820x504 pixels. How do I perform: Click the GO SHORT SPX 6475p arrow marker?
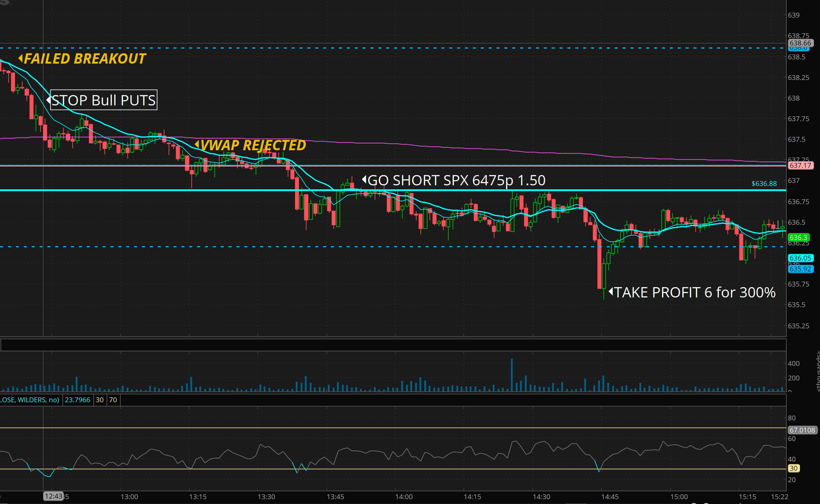(x=364, y=180)
